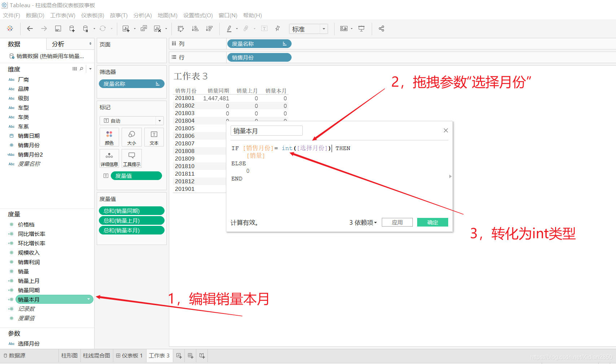The width and height of the screenshot is (616, 364).
Task: Add a new dashboard tab at the bottom
Action: 191,356
